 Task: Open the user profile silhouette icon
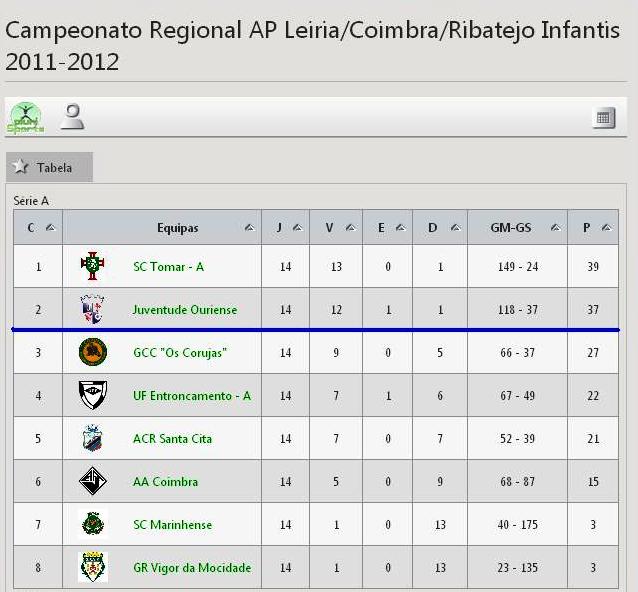coord(72,117)
